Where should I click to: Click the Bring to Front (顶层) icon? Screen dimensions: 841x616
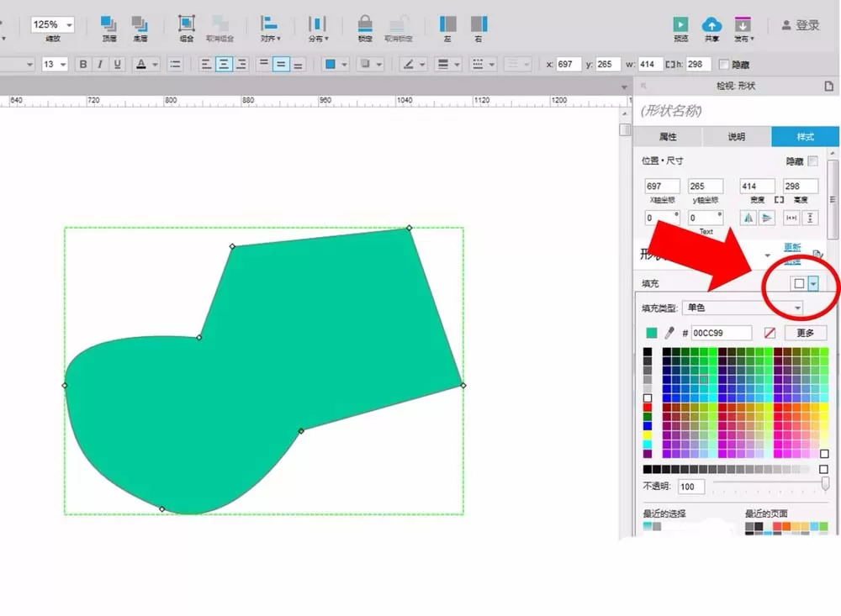pos(108,24)
